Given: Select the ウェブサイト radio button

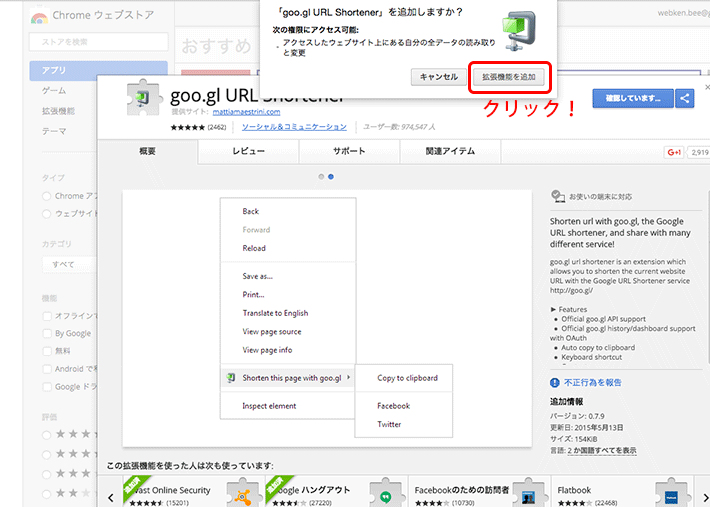Looking at the screenshot, I should (46, 214).
